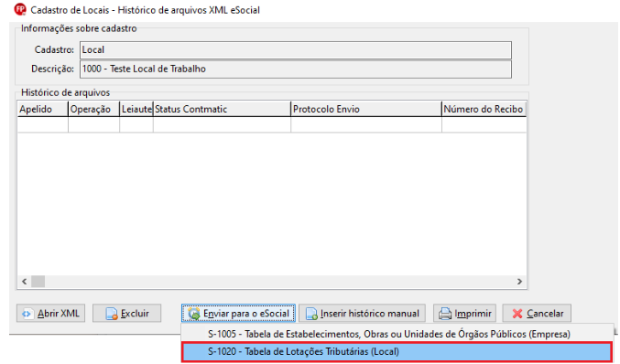
Task: Click the Abrir XML button
Action: (50, 313)
